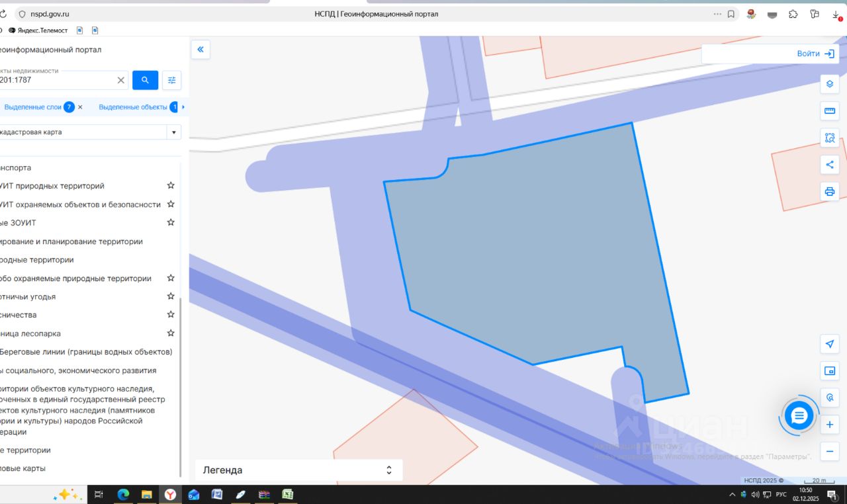Click the cadastral number search input field
This screenshot has height=504, width=847.
point(58,80)
